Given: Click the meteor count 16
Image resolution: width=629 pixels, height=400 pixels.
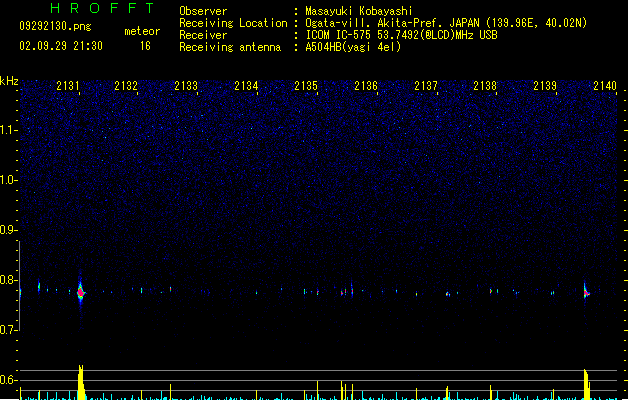Looking at the screenshot, I should pos(145,46).
